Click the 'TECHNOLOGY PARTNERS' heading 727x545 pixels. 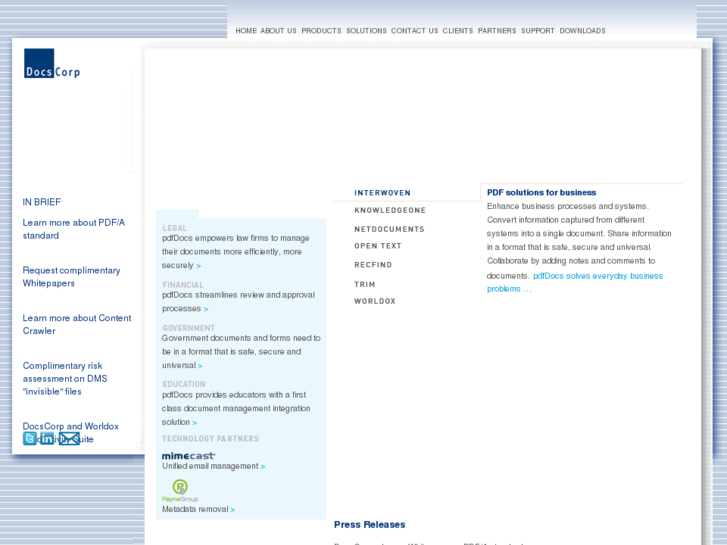click(210, 439)
